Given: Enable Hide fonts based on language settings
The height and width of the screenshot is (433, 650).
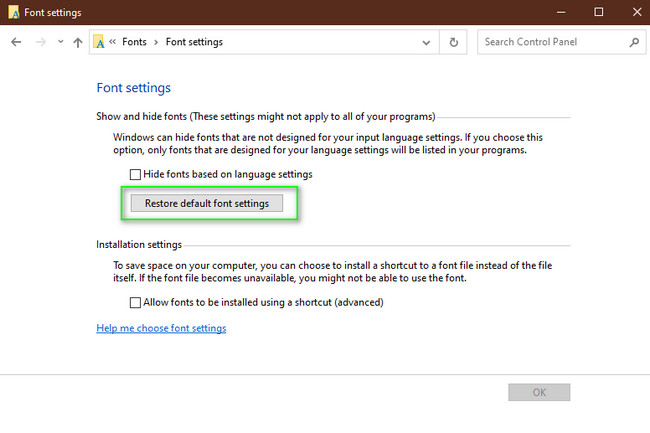Looking at the screenshot, I should click(135, 174).
